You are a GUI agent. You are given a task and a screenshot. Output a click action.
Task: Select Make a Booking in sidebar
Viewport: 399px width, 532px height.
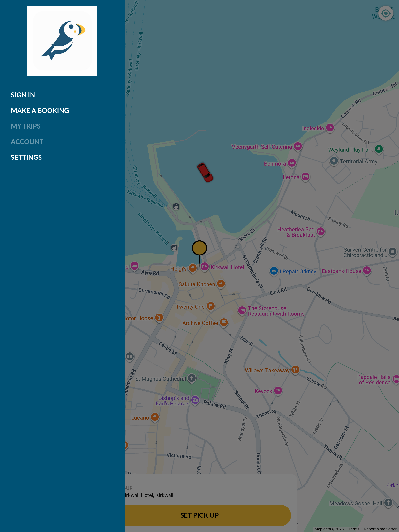pos(40,111)
